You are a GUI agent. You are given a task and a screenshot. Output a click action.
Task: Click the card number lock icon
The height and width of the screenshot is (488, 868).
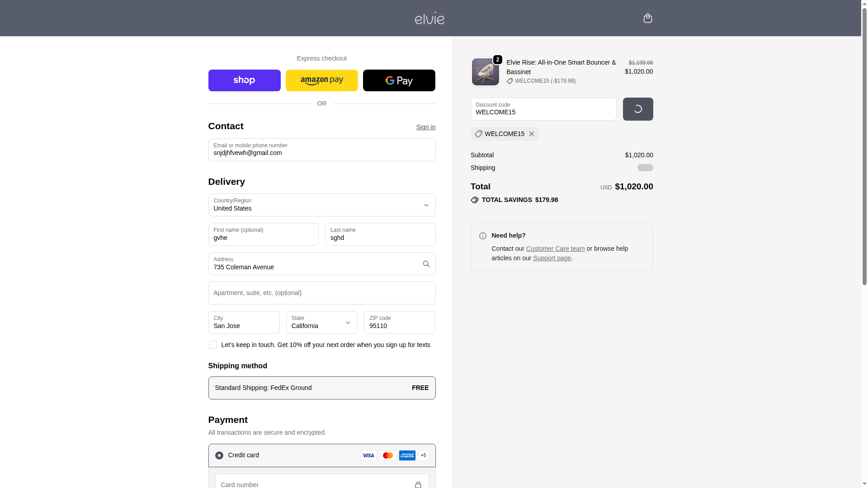point(418,484)
